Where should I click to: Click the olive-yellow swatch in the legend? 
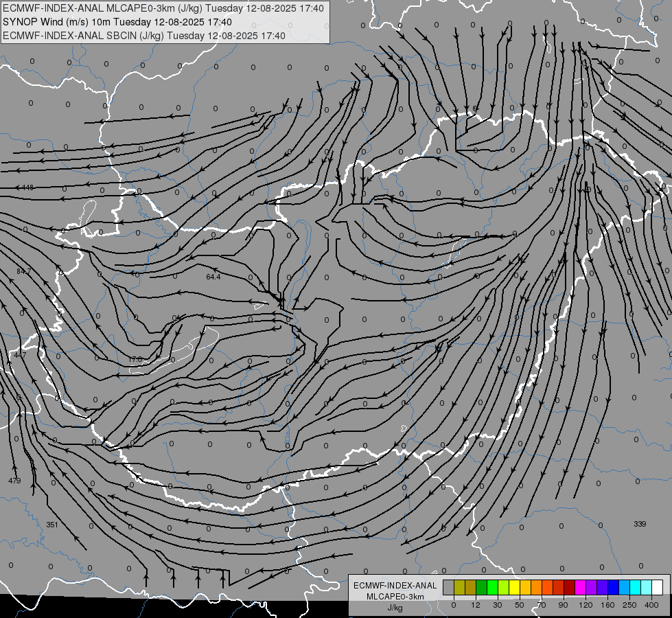pos(459,587)
